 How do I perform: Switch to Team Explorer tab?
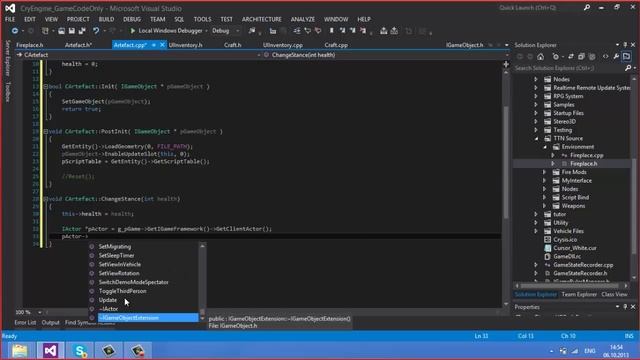(579, 294)
